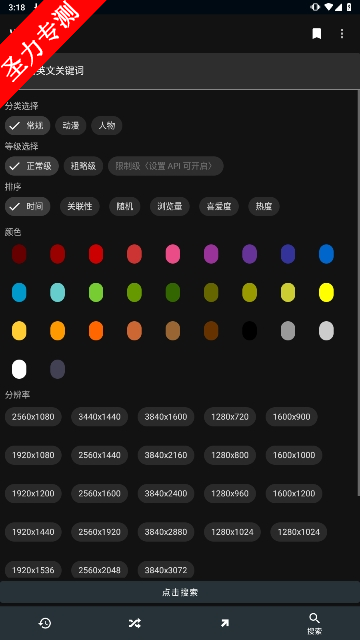
Task: Pick the pink color swatch
Action: (x=173, y=254)
